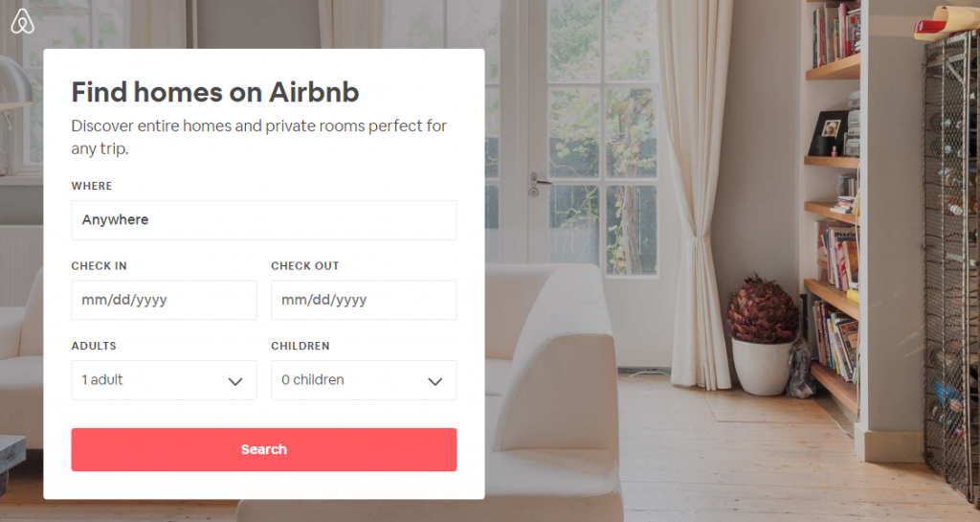Select the Check Out date field
The width and height of the screenshot is (980, 522).
[364, 300]
